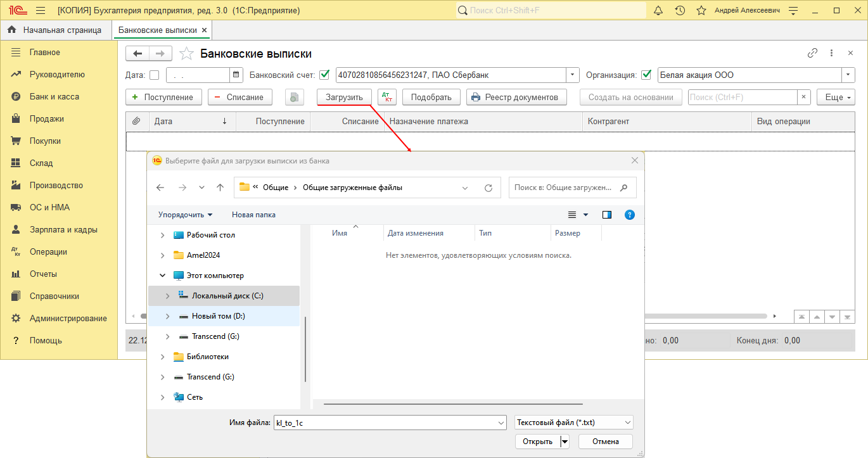
Task: Open favorites star in the title bar
Action: pos(701,11)
